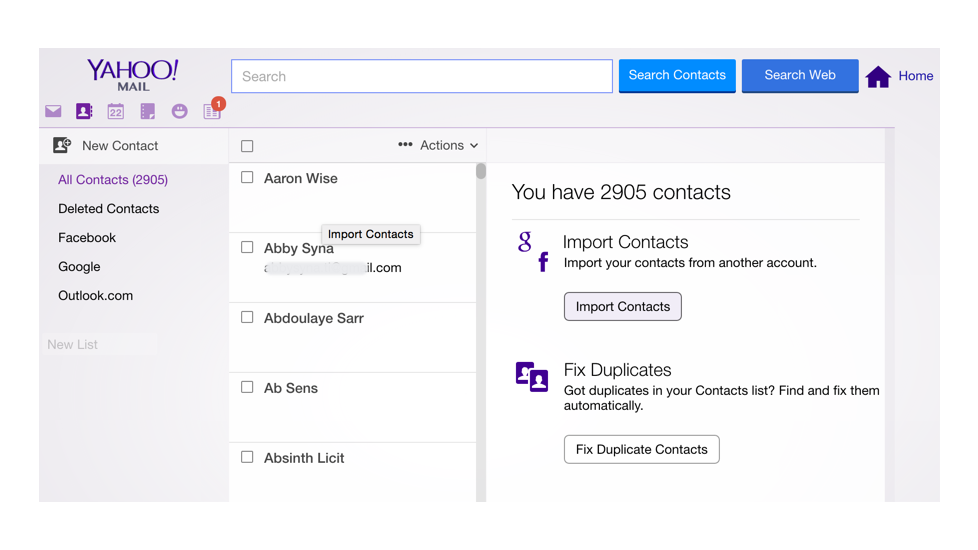978x550 pixels.
Task: Tick the select-all checkbox above contact list
Action: 247,146
